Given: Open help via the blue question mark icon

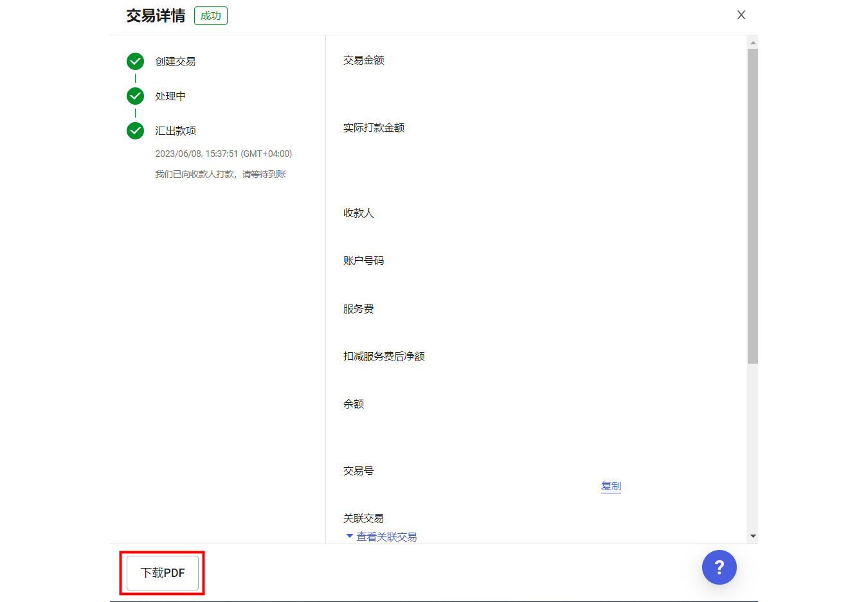Looking at the screenshot, I should (x=719, y=567).
